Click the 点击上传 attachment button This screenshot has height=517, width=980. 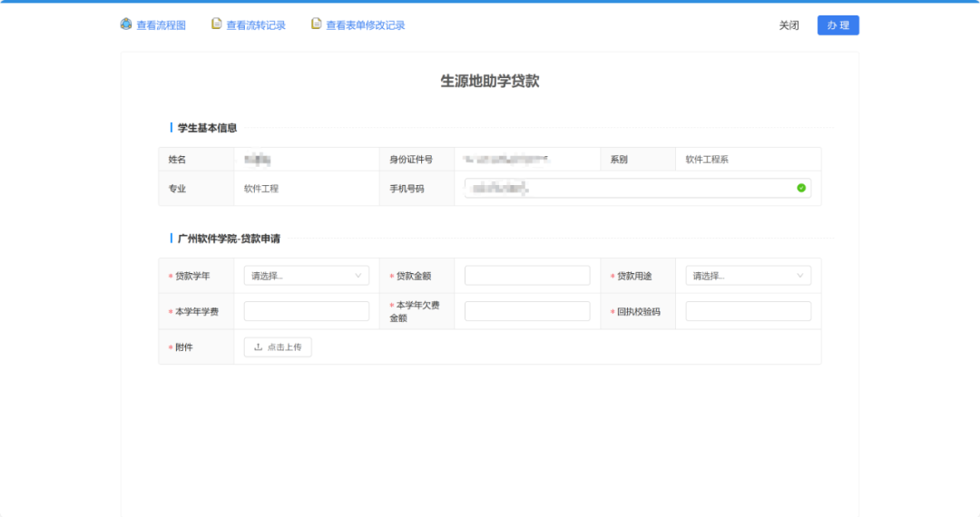coord(278,347)
